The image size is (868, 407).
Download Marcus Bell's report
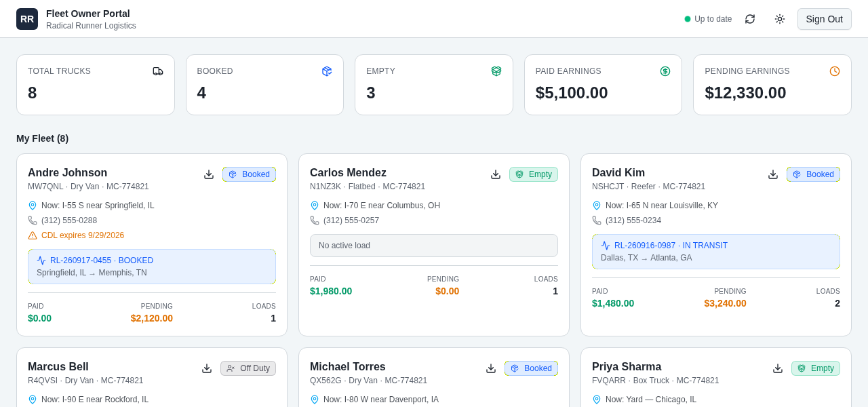207,368
